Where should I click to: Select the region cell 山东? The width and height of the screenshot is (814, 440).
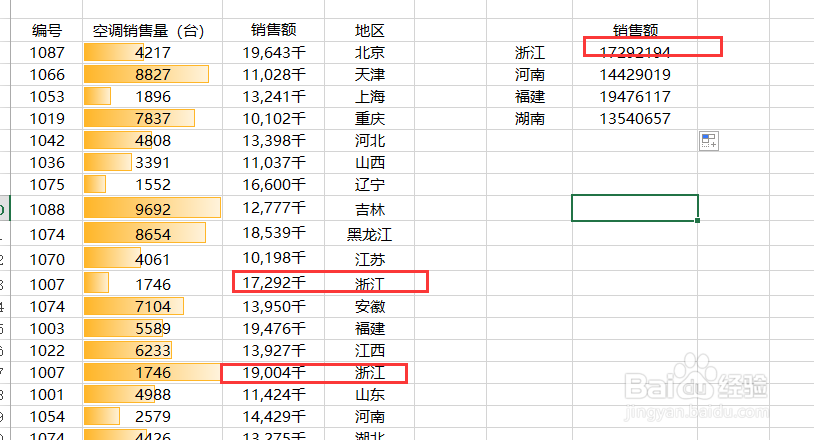(x=370, y=395)
